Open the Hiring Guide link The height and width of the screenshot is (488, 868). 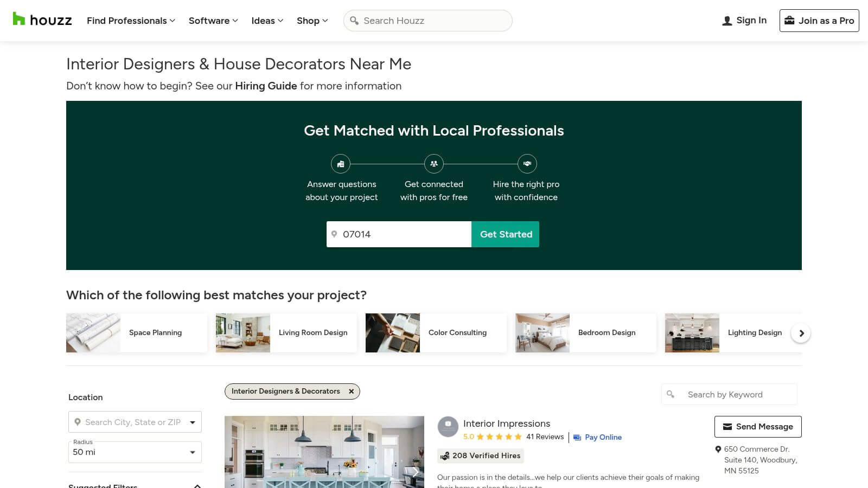coord(266,86)
